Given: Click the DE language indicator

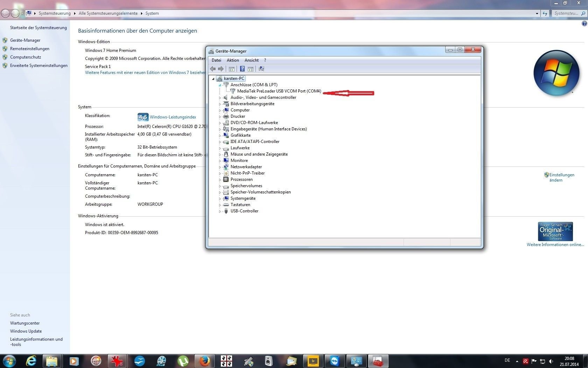Looking at the screenshot, I should (x=507, y=360).
